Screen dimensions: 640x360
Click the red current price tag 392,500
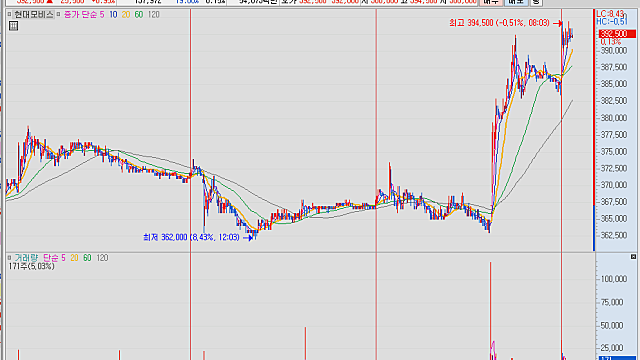[617, 34]
